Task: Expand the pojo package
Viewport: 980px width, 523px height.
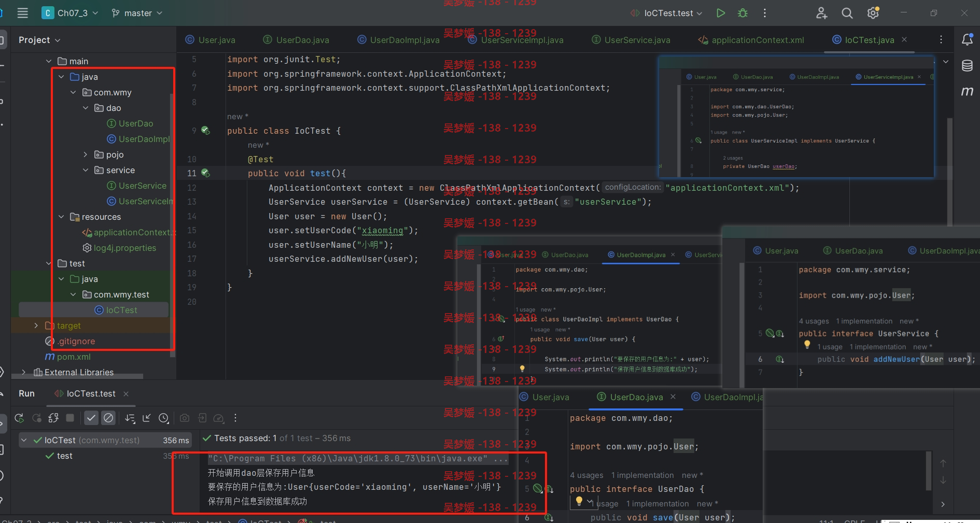Action: click(86, 154)
